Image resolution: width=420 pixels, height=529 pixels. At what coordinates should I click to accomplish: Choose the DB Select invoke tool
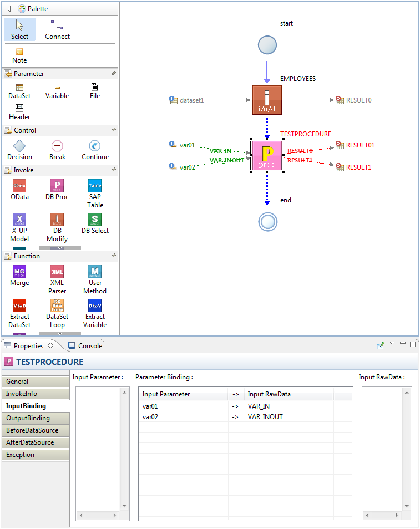95,220
